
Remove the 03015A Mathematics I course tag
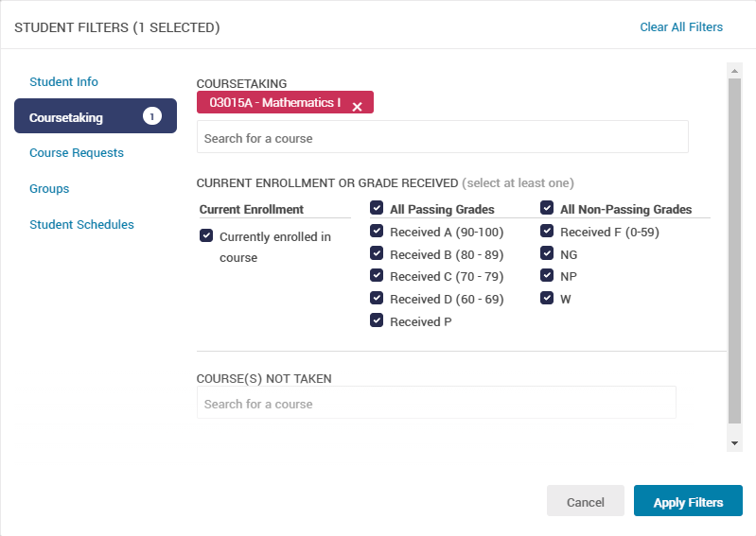(357, 107)
